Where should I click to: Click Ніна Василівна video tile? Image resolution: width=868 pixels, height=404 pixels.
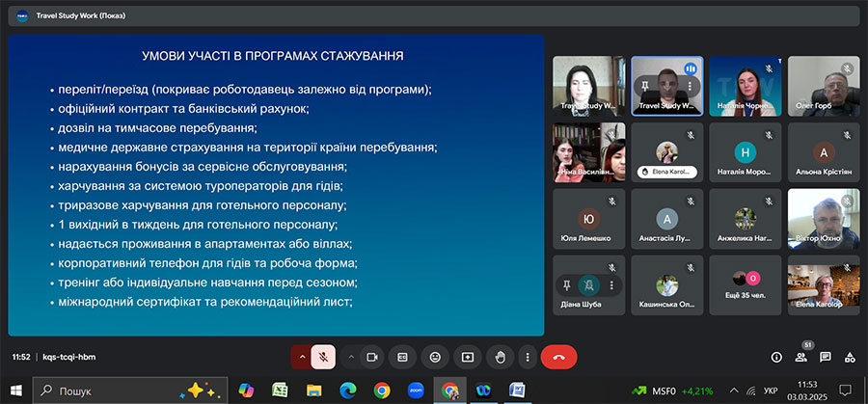coord(589,152)
